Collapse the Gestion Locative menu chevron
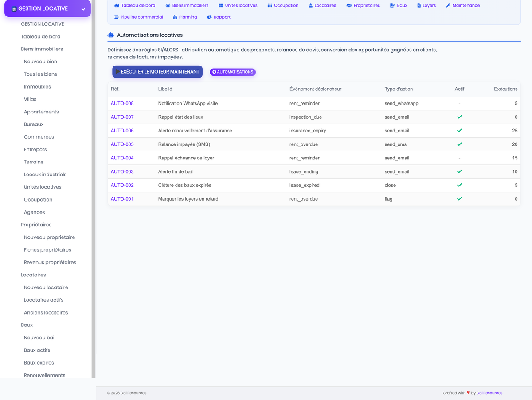 (83, 9)
